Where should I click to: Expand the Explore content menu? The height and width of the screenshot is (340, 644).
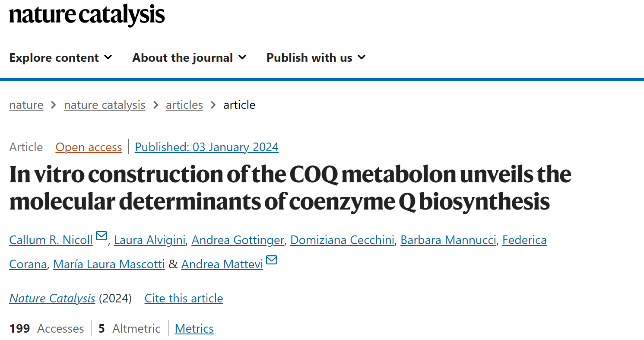click(61, 57)
